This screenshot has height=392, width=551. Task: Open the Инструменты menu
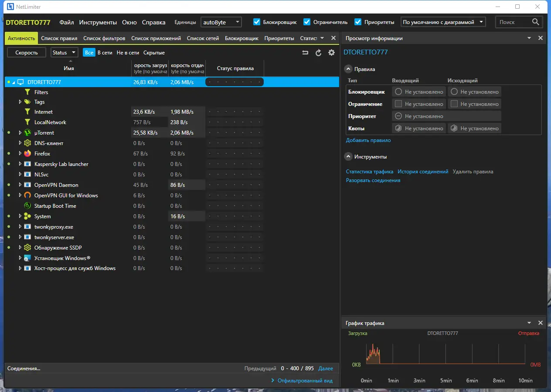pyautogui.click(x=98, y=22)
